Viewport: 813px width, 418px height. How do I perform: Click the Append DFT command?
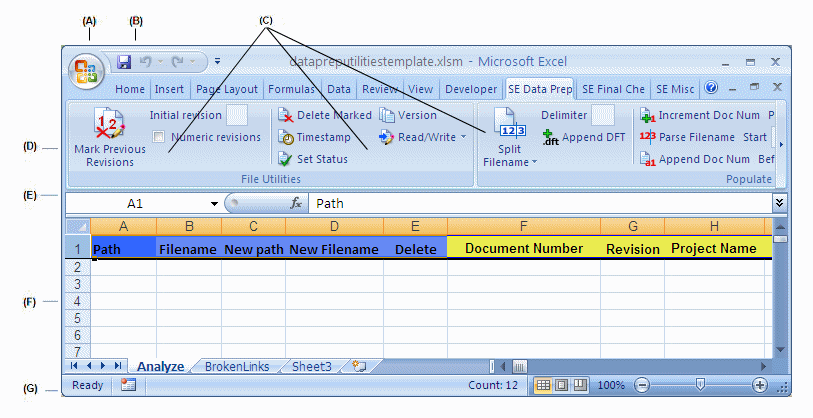coord(584,137)
